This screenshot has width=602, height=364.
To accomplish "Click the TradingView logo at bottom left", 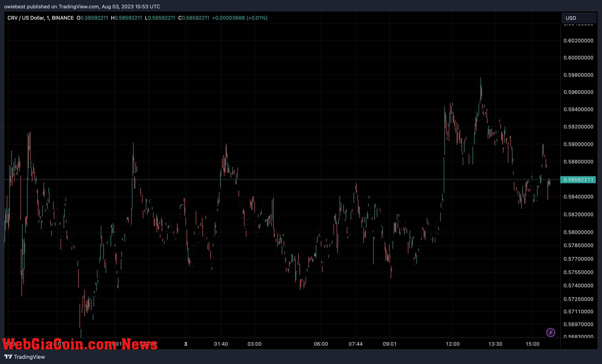I will click(x=25, y=357).
